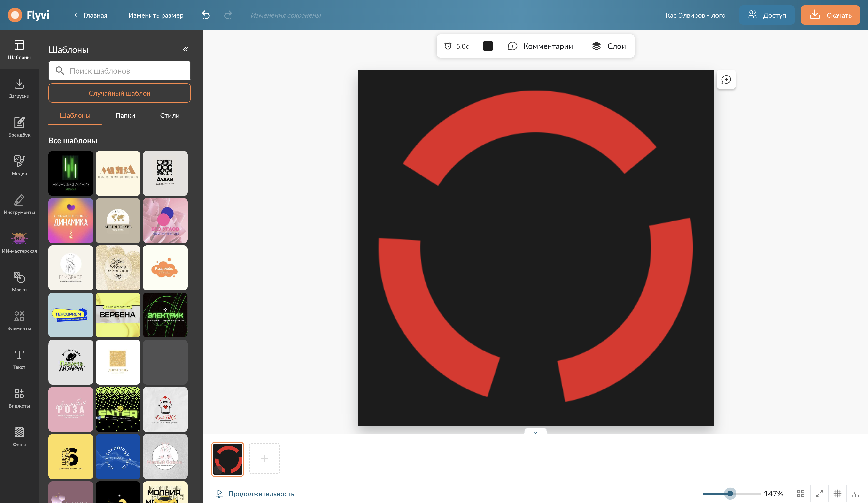
Task: Open the ИИ-мастерская sidebar panel
Action: click(x=19, y=243)
